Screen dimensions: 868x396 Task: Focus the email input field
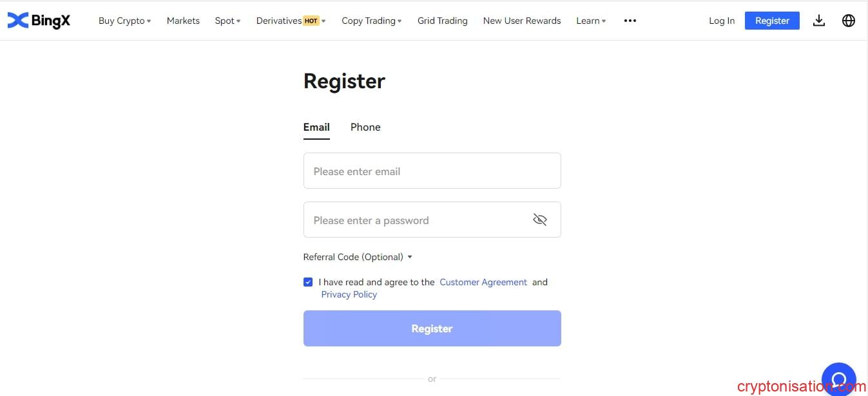coord(432,171)
